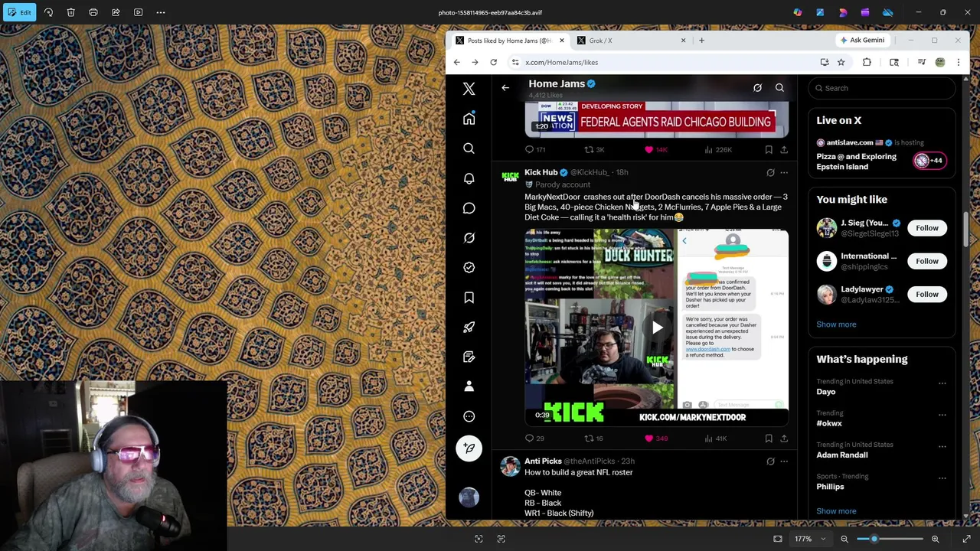Open zoom percentage dropdown 177%
This screenshot has height=551, width=980.
click(809, 539)
